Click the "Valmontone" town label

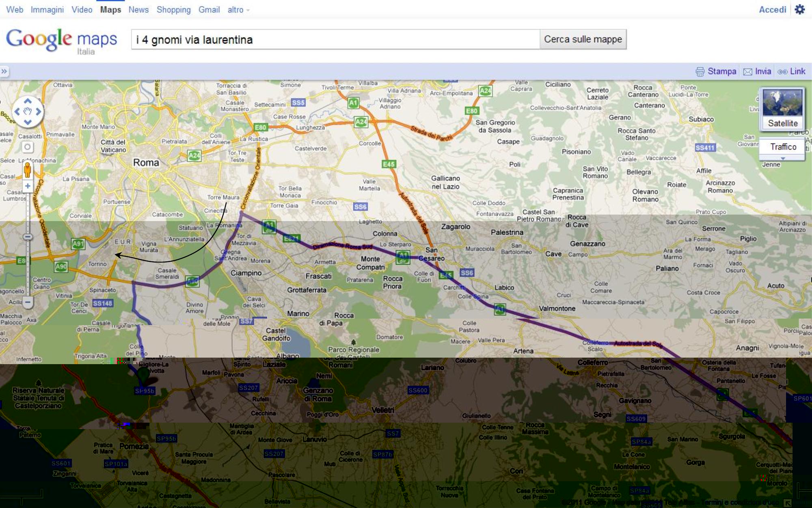[x=557, y=308]
